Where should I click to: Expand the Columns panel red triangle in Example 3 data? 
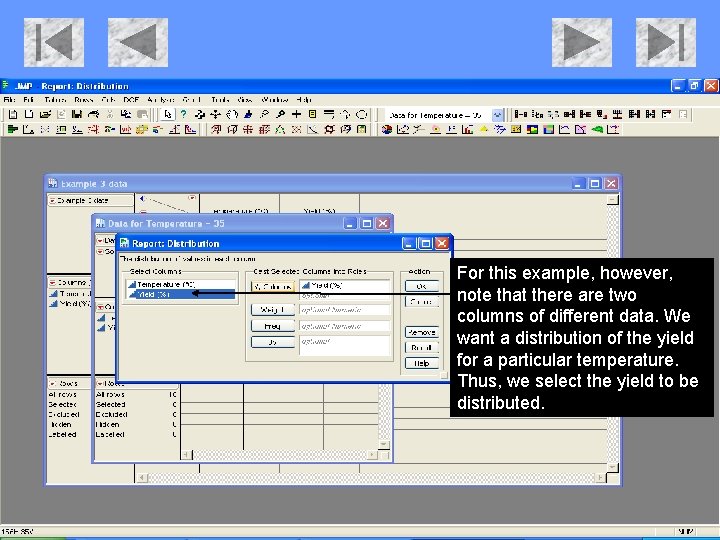pyautogui.click(x=53, y=282)
